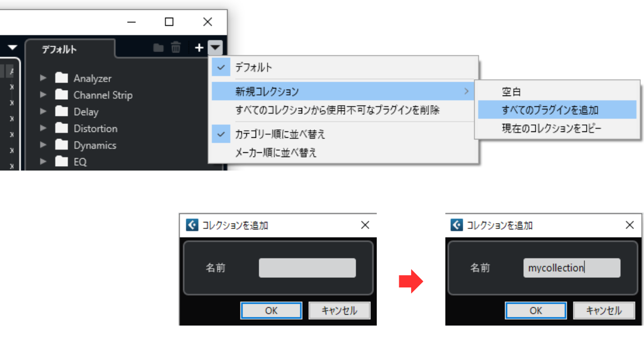644x362 pixels.
Task: Expand the Channel Strip folder
Action: [43, 95]
